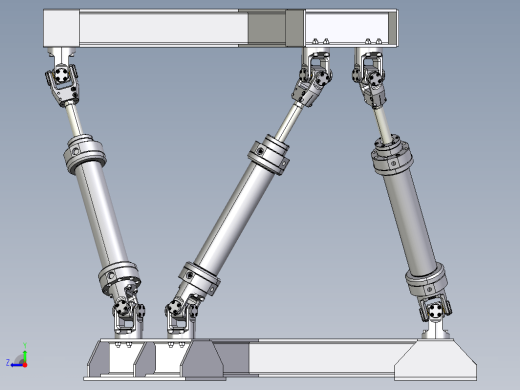Screen dimensions: 520x390
Task: Select the top-left universal joint under the platform
Action: [62, 82]
